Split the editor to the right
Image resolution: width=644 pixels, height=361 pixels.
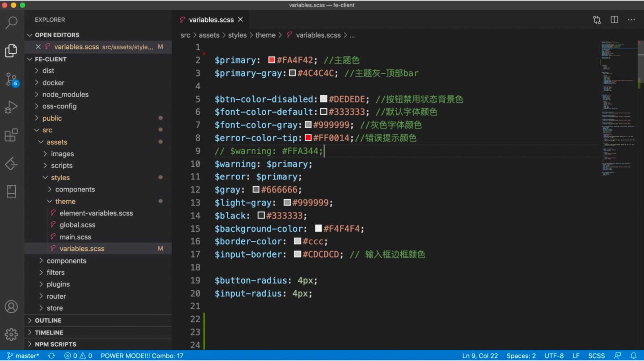614,20
